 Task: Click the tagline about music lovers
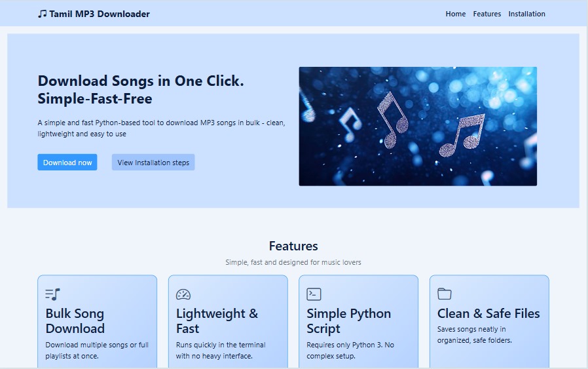(x=293, y=262)
